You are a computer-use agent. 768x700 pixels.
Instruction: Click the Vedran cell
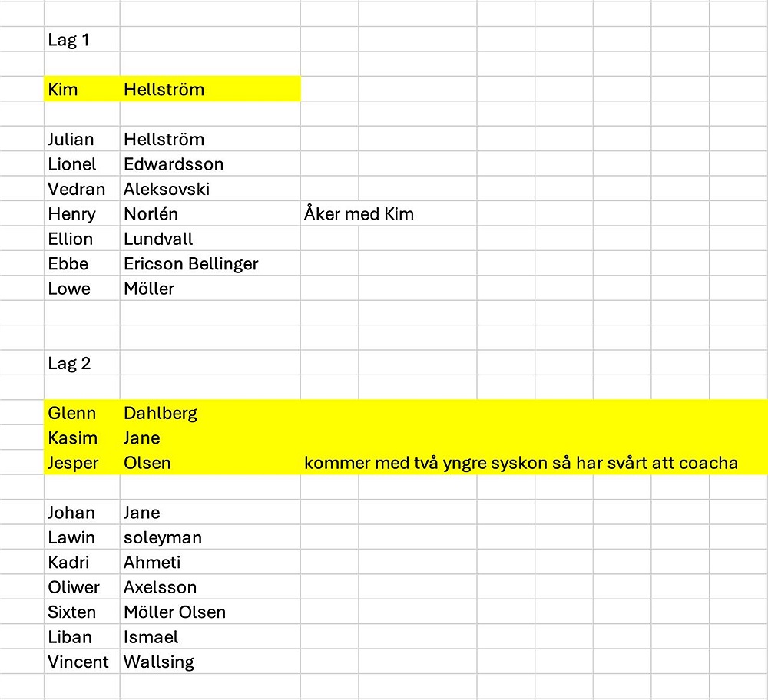(82, 189)
